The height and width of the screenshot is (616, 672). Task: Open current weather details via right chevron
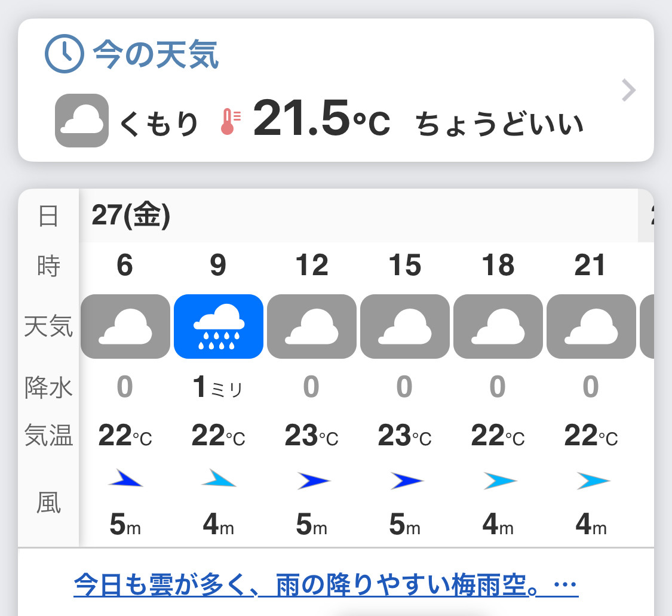coord(628,90)
